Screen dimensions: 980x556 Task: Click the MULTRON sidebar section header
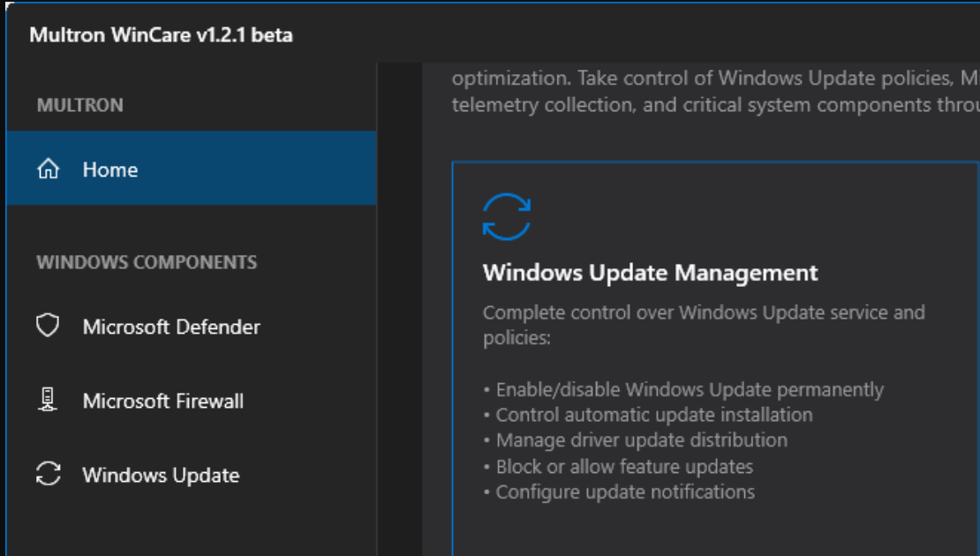click(80, 105)
